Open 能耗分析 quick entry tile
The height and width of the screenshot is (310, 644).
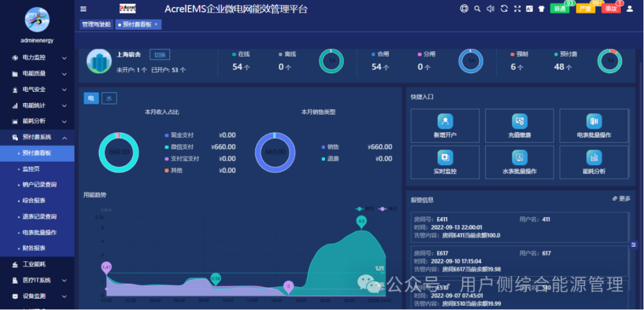[593, 157]
